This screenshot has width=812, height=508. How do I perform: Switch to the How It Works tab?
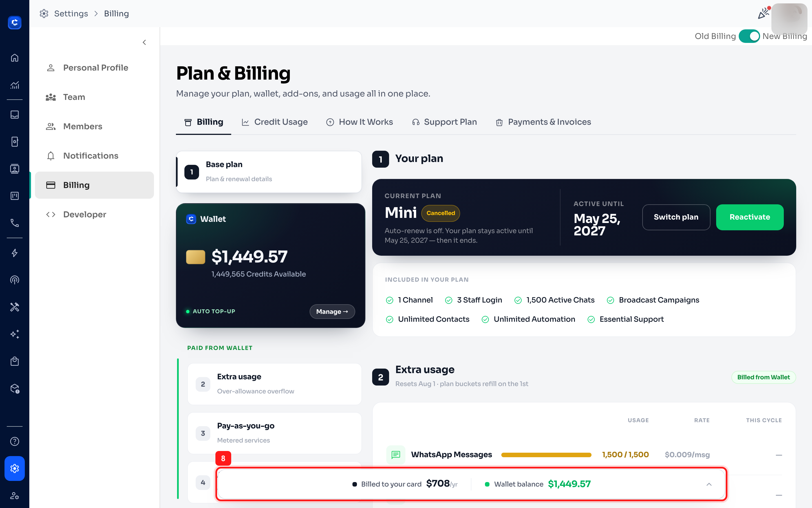[x=359, y=122]
